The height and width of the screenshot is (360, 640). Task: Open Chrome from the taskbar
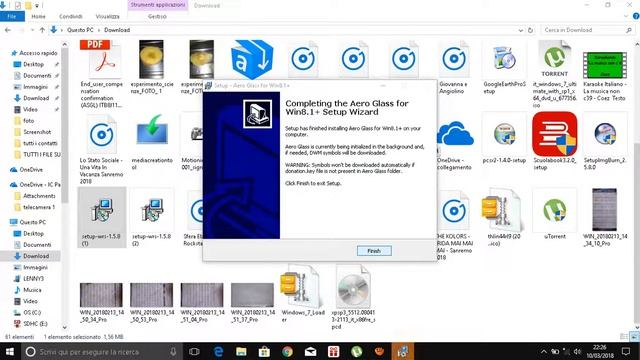click(287, 351)
